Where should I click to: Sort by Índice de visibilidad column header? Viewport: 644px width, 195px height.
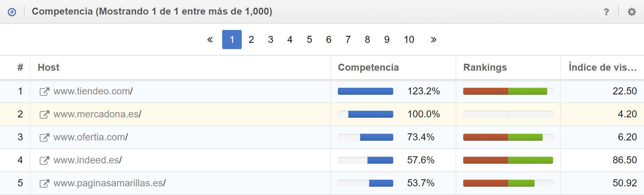click(603, 68)
